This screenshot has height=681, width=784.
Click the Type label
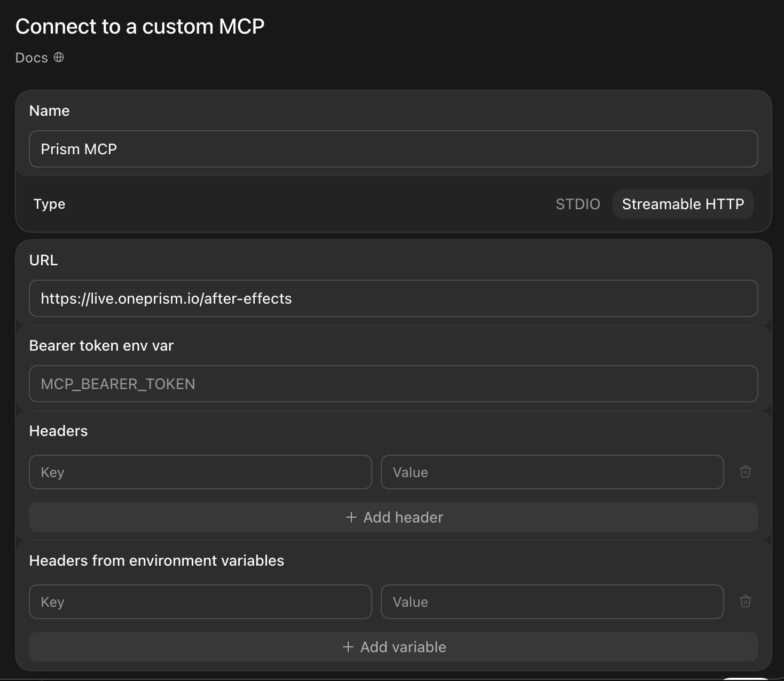49,204
